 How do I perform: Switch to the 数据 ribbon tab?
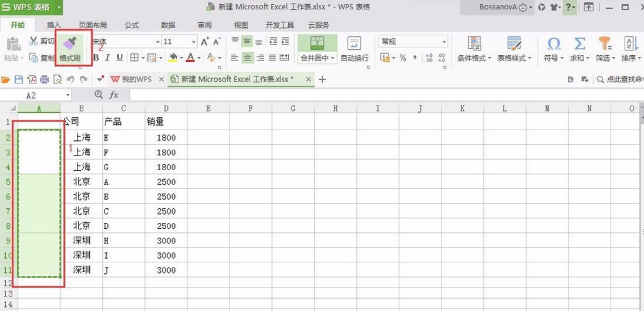click(168, 25)
